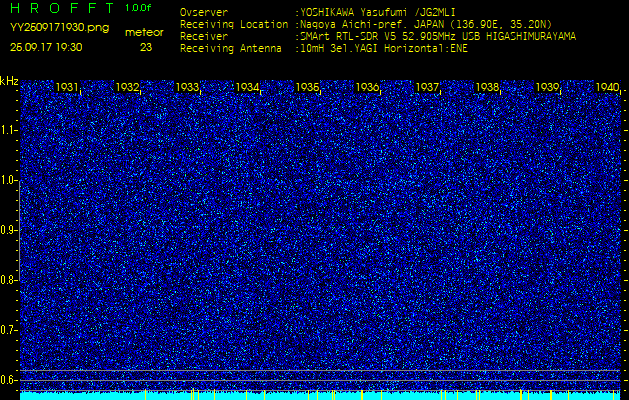
Task: Select the 0.6 kHz axis label
Action: click(8, 380)
